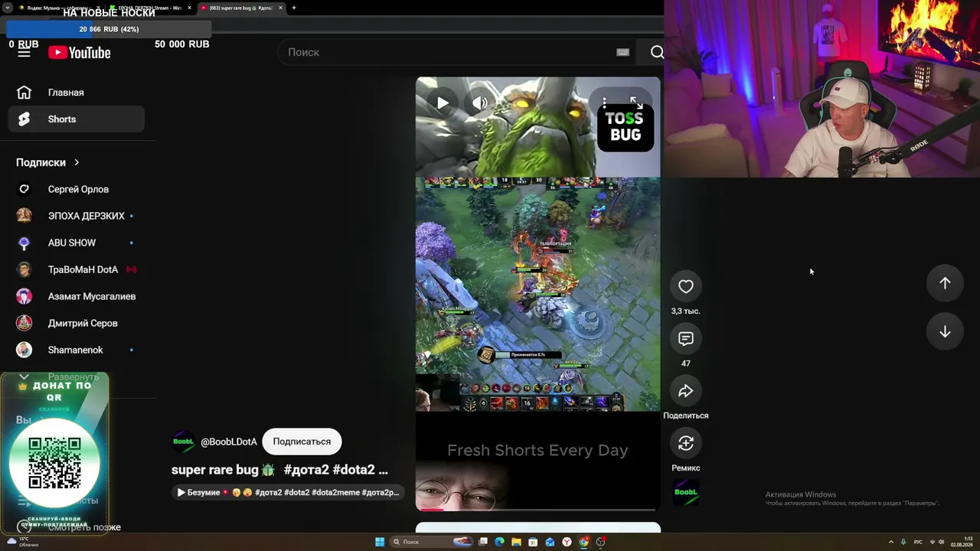The image size is (980, 551).
Task: Go to the previous Short
Action: click(945, 283)
